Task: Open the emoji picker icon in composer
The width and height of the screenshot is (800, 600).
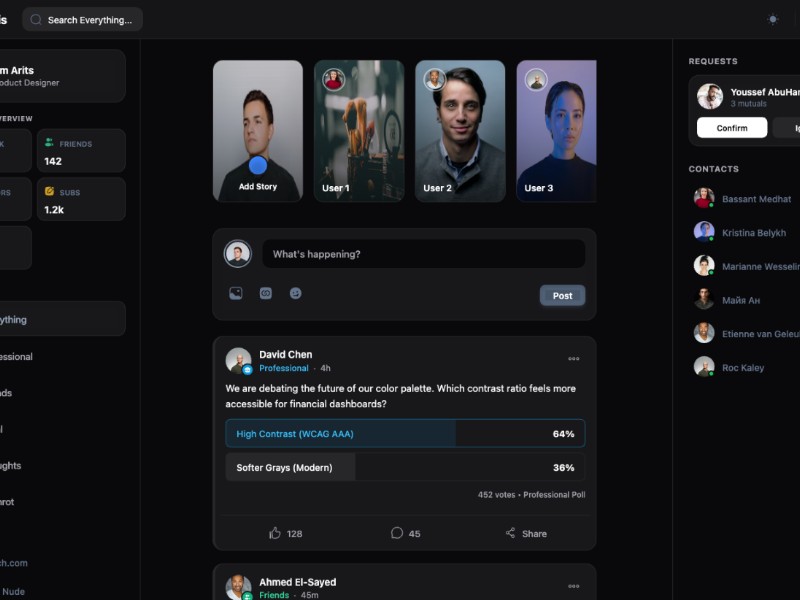Action: [x=296, y=294]
